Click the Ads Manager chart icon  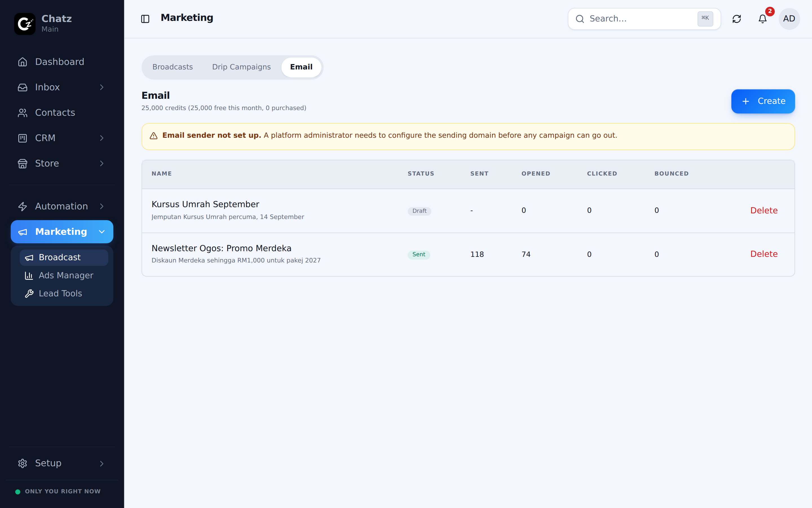point(29,275)
